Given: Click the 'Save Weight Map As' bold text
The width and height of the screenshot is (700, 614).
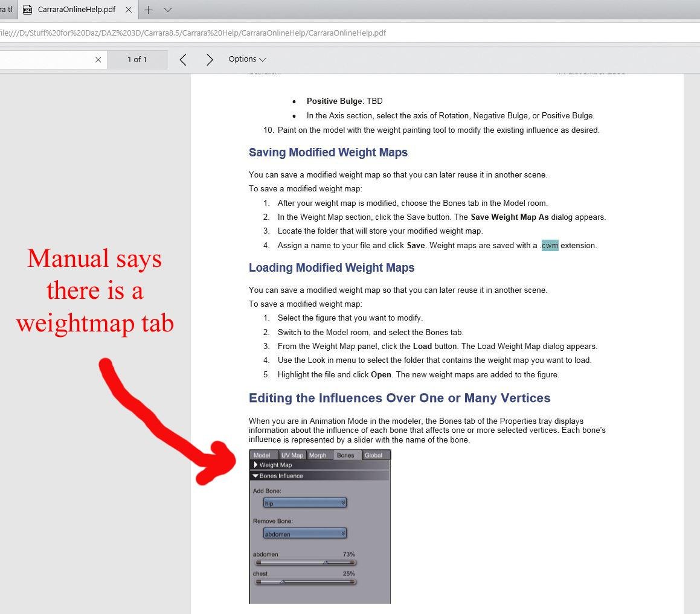Looking at the screenshot, I should [509, 217].
